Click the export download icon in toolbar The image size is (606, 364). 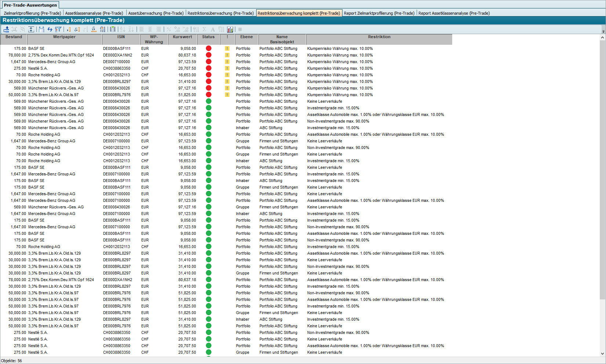(x=6, y=29)
